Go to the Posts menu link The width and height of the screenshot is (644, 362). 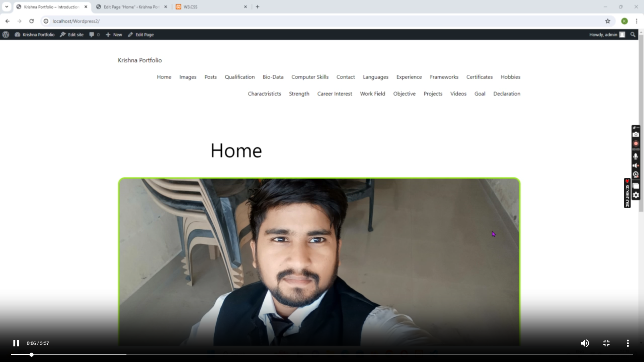pos(211,77)
